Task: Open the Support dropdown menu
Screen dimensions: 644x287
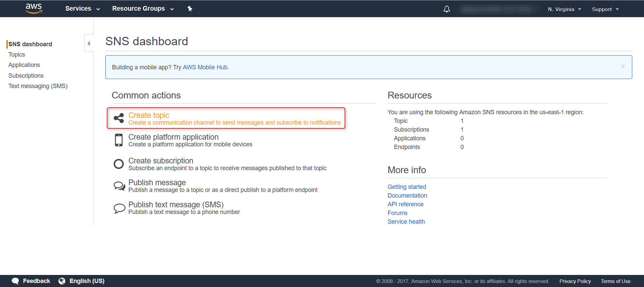Action: point(605,9)
